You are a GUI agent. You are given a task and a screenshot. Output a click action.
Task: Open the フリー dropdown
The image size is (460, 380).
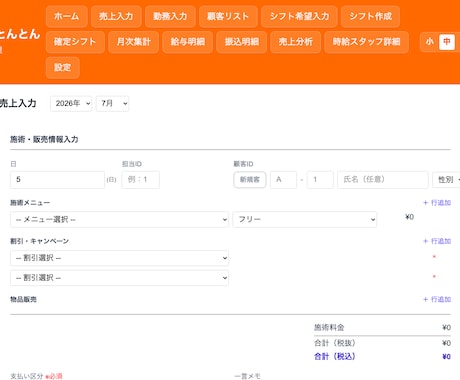[x=305, y=220]
